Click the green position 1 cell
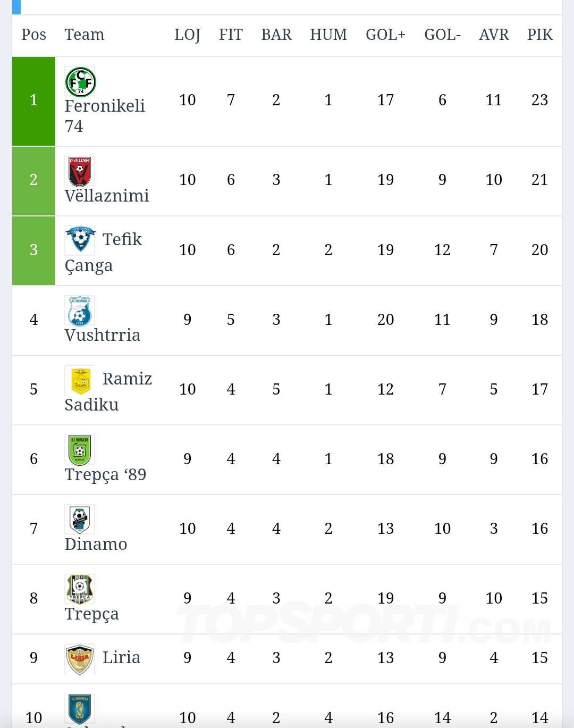 pos(33,101)
